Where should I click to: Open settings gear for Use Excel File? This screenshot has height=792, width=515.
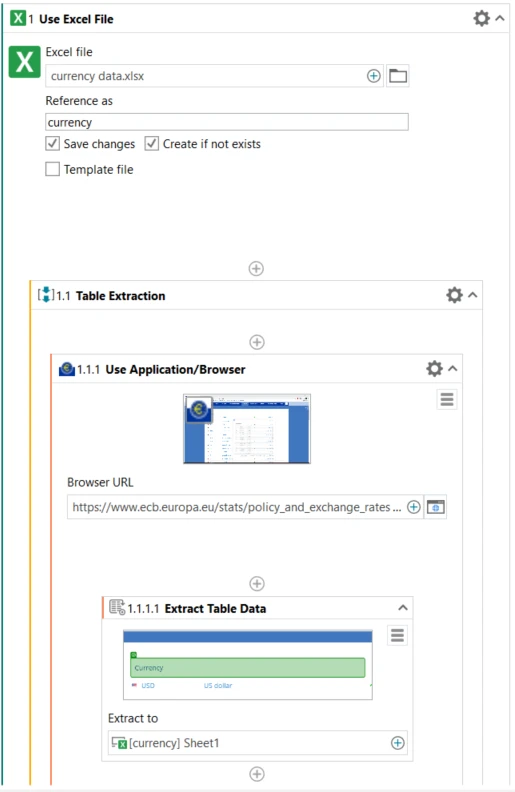tap(481, 19)
